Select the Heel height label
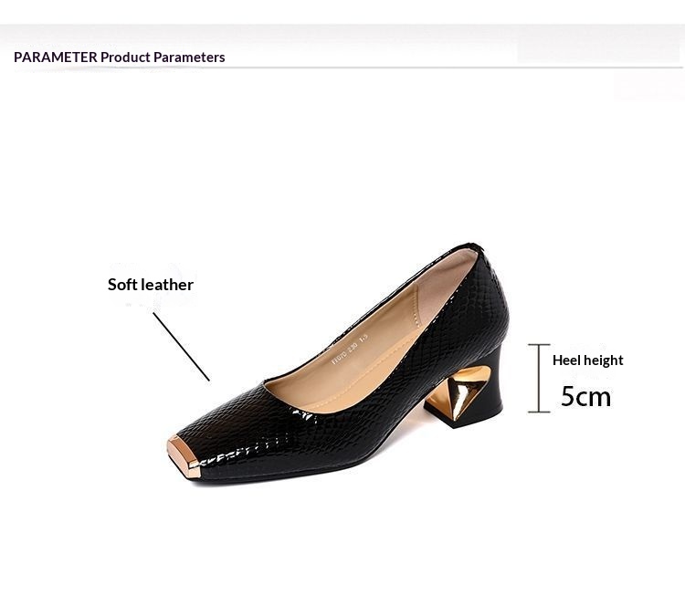 pos(587,360)
